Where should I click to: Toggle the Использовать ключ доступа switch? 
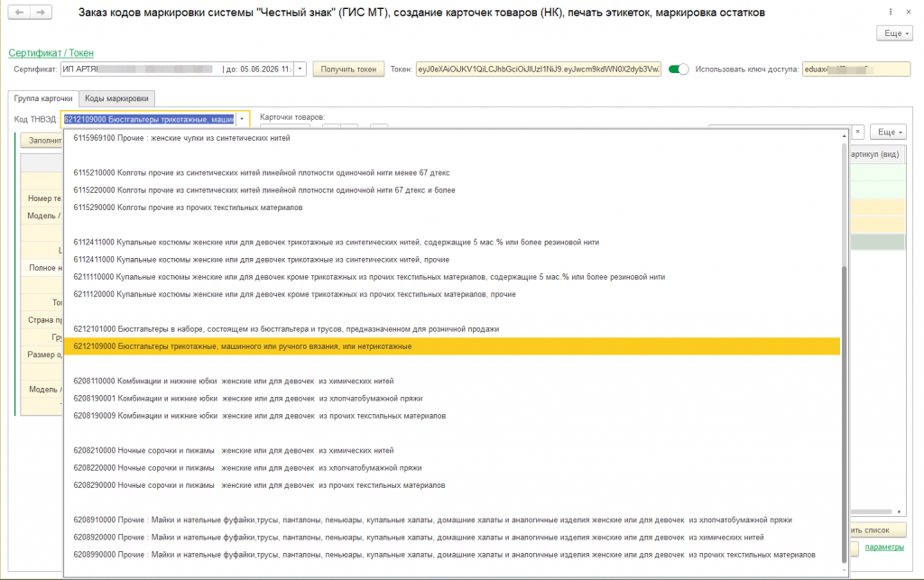[x=679, y=69]
